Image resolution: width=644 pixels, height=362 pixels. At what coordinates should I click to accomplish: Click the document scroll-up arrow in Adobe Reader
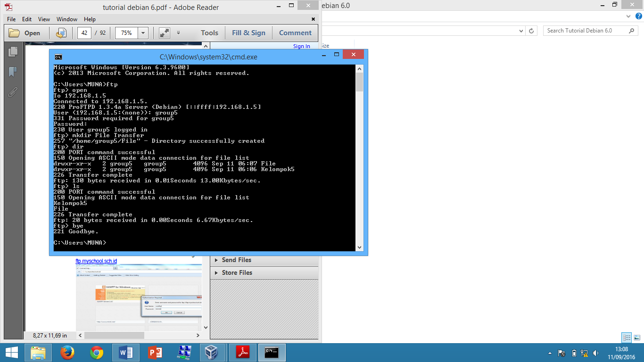(206, 46)
